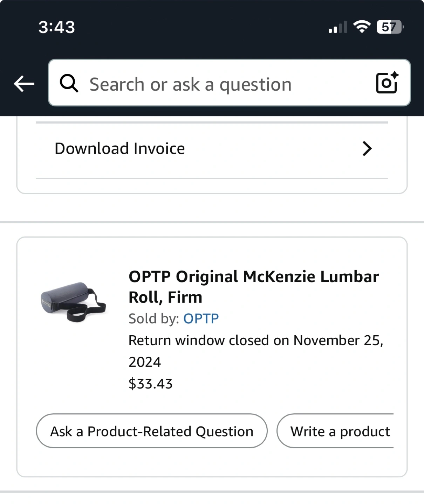Click the 'Sold by:' label
This screenshot has height=504, width=424.
coord(154,318)
